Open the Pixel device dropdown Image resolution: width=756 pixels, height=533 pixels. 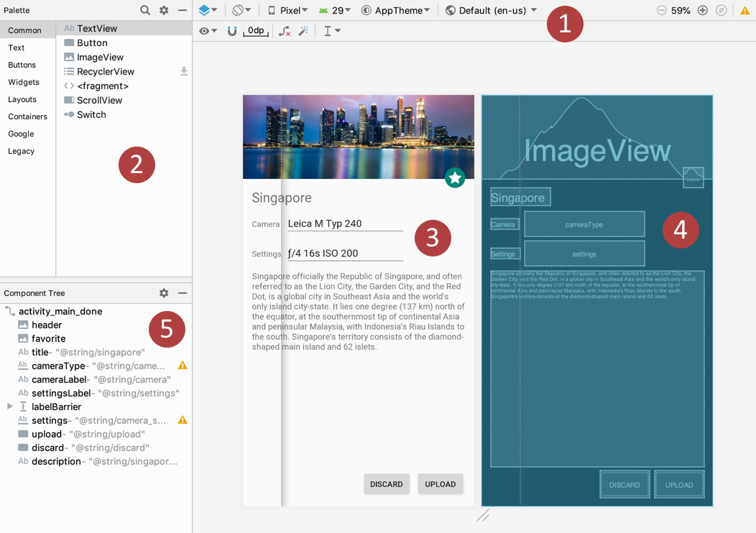287,11
